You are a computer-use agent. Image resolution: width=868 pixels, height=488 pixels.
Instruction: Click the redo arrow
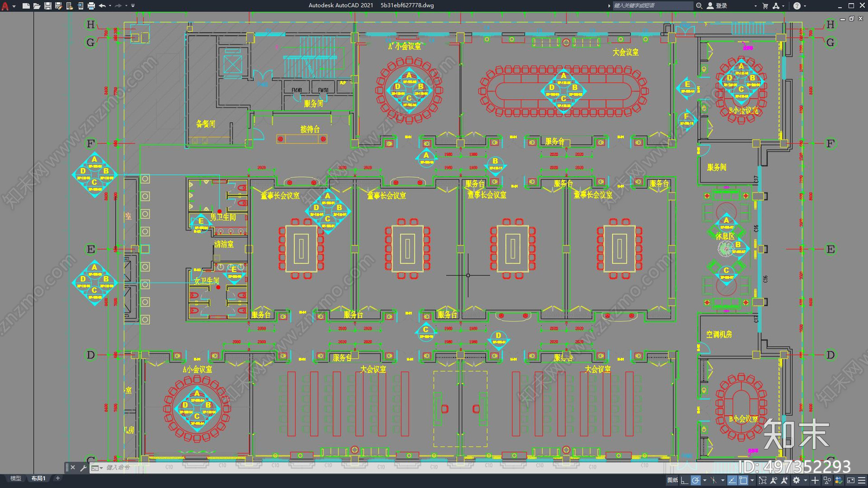coord(118,6)
